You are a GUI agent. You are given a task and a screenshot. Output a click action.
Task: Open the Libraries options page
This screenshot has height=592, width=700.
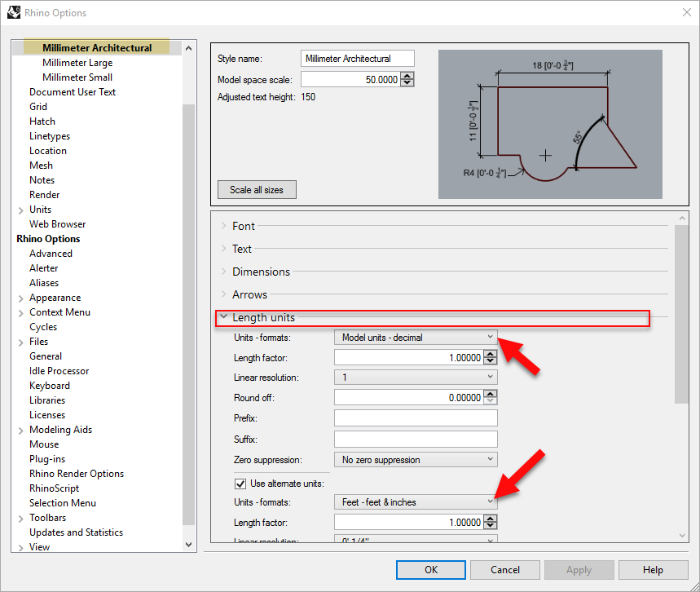[x=47, y=400]
